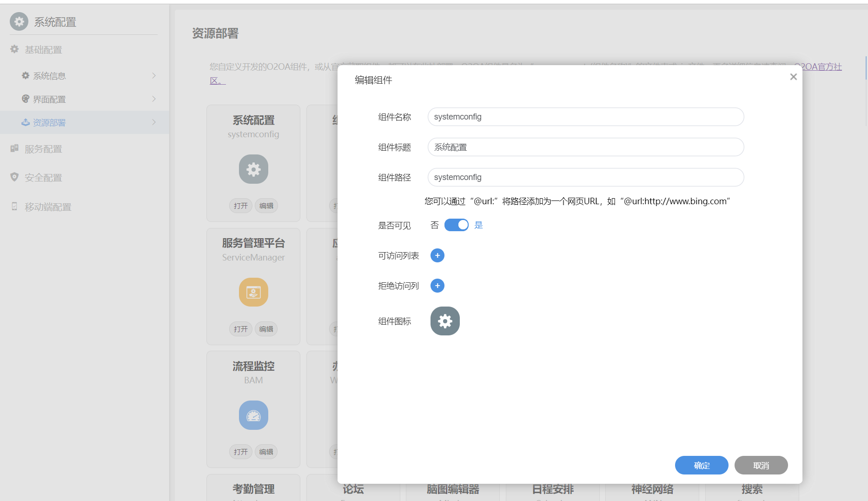This screenshot has height=501, width=868.
Task: Toggle the 是否可见 visibility switch
Action: [x=456, y=225]
